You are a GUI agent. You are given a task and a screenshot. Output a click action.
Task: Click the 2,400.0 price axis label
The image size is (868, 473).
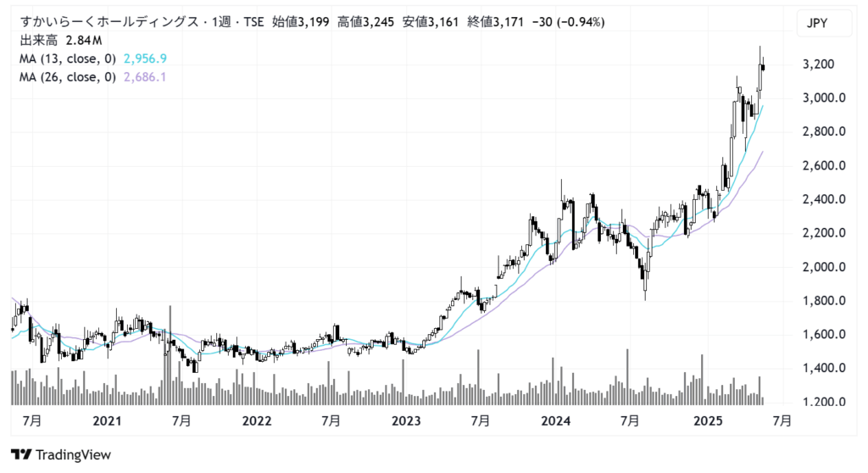click(824, 199)
